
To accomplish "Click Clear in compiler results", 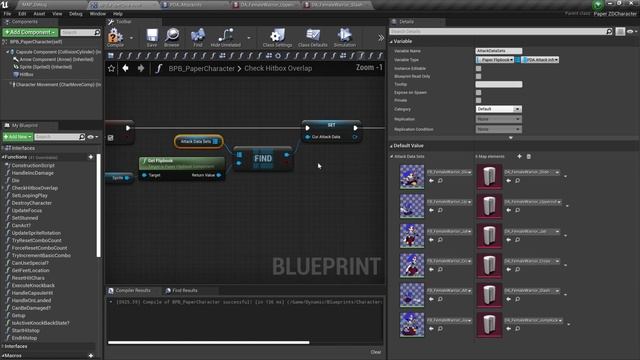I will click(x=376, y=352).
